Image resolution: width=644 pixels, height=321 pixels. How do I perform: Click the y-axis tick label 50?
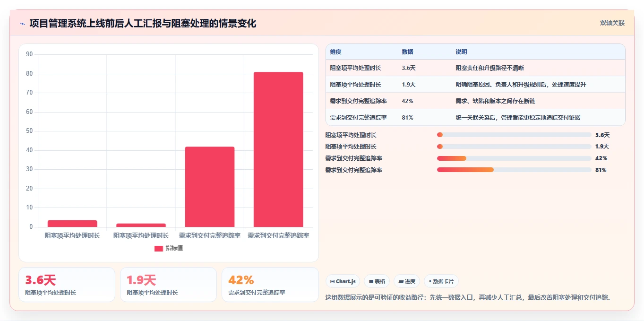coord(29,131)
